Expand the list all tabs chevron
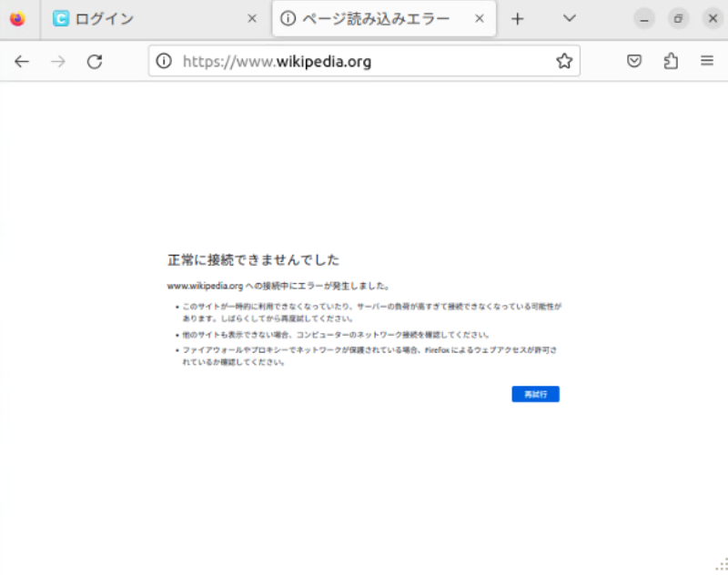728x575 pixels. click(570, 18)
